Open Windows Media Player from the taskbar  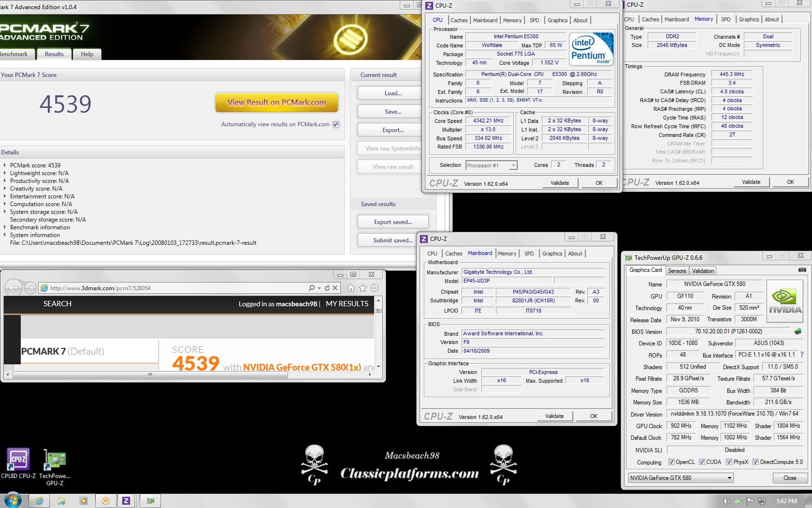tap(83, 501)
